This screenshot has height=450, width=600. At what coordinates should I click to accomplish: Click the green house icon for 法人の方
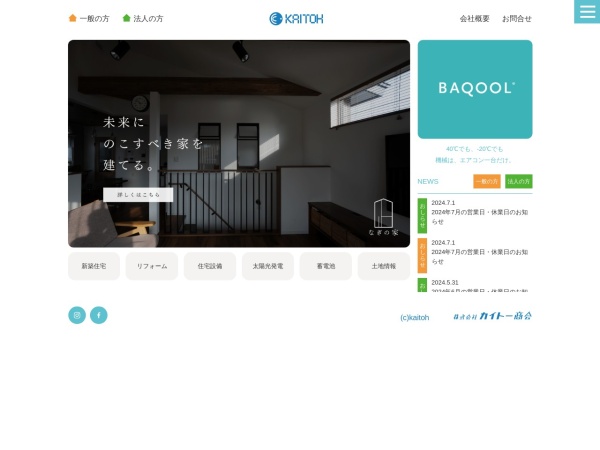tap(126, 18)
